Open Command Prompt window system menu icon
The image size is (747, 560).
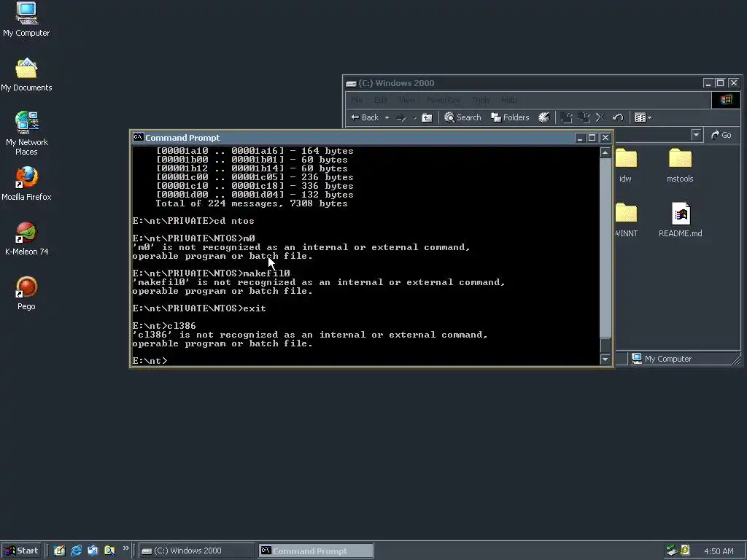point(138,137)
